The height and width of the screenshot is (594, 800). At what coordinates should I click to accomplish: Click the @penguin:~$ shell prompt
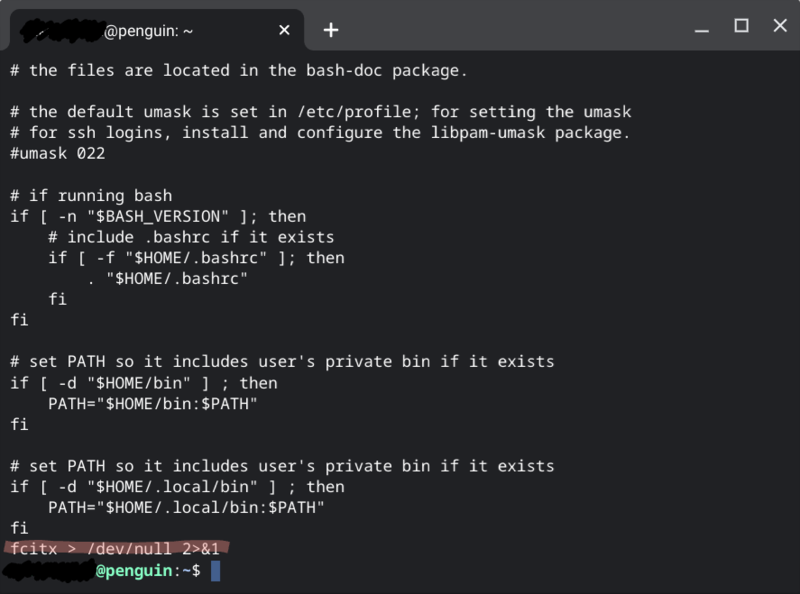click(148, 570)
